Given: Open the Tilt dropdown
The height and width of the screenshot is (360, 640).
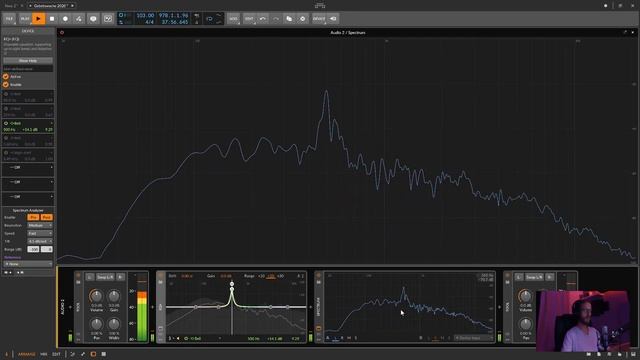Looking at the screenshot, I should pos(40,241).
